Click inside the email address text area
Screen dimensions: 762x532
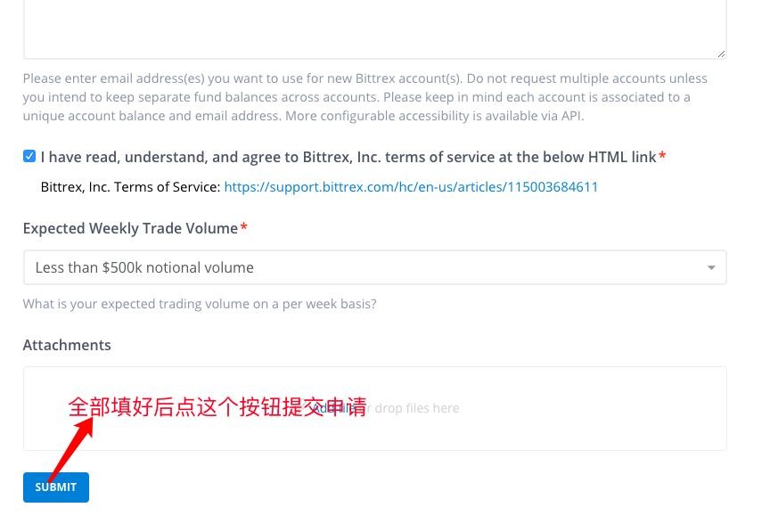click(374, 27)
